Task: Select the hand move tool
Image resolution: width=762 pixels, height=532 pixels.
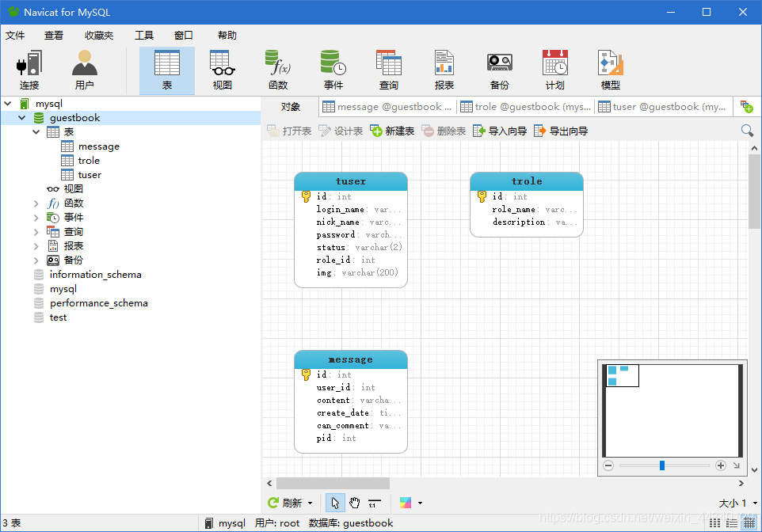Action: [355, 503]
